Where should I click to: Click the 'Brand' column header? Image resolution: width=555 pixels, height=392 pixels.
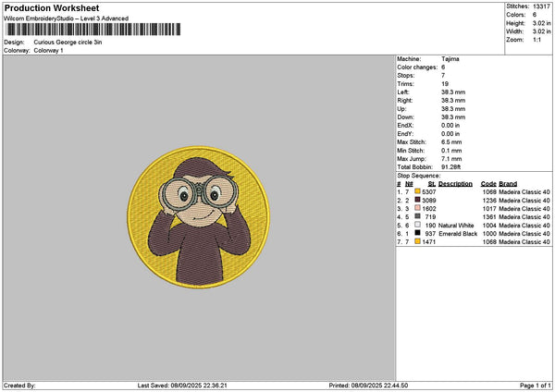click(508, 184)
